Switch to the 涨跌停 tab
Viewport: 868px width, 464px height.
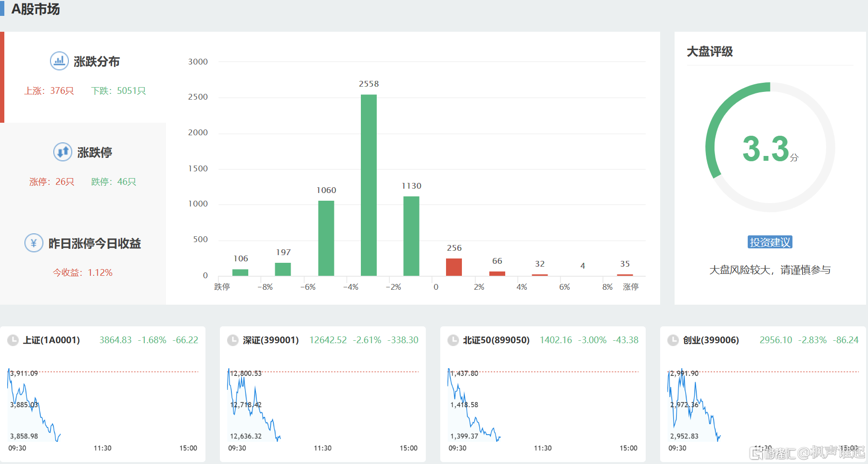94,153
